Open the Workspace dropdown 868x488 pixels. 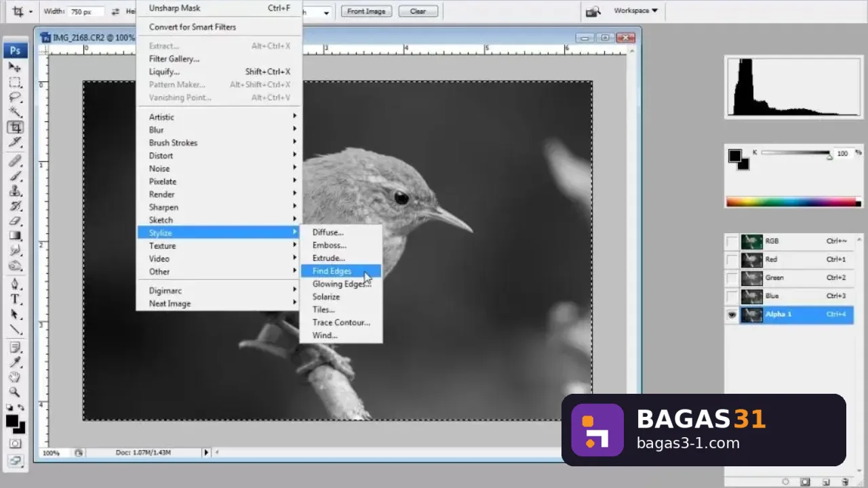click(x=635, y=11)
